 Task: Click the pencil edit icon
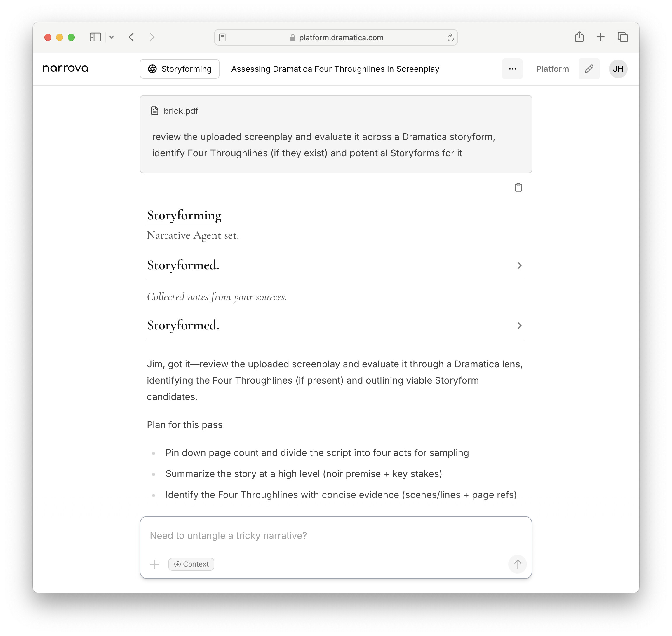[x=589, y=69]
